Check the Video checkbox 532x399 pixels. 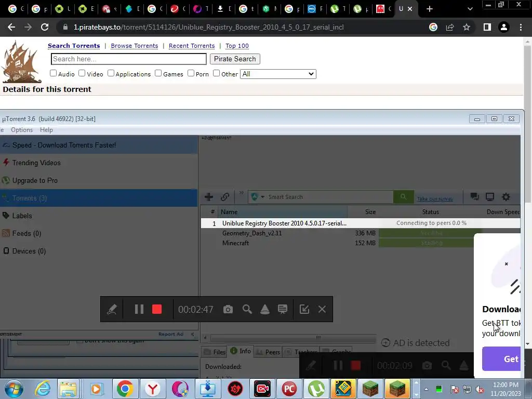(x=82, y=73)
